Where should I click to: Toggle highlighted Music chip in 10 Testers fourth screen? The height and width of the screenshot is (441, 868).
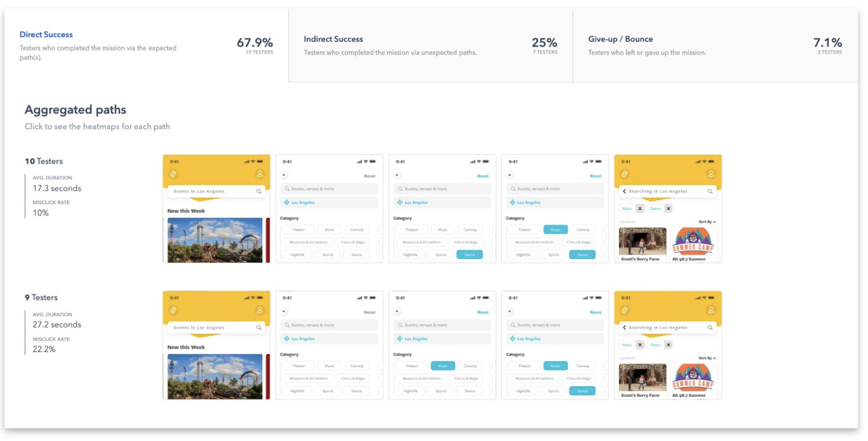pos(555,230)
